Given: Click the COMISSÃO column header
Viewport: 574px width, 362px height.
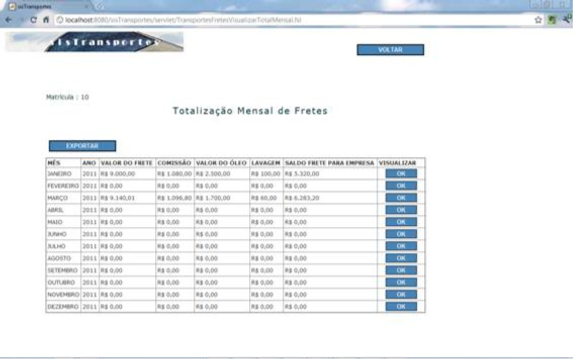Looking at the screenshot, I should (174, 163).
